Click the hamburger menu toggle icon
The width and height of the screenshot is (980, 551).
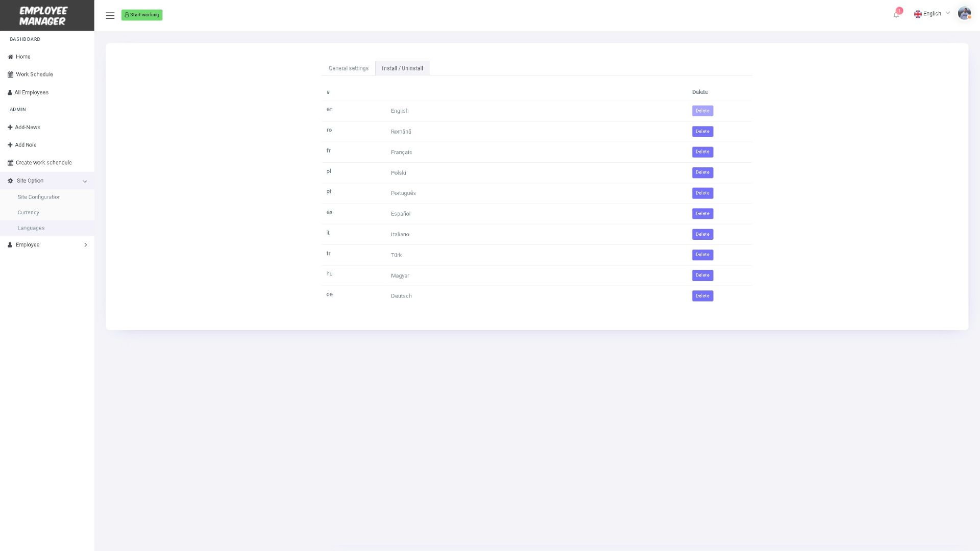coord(110,15)
